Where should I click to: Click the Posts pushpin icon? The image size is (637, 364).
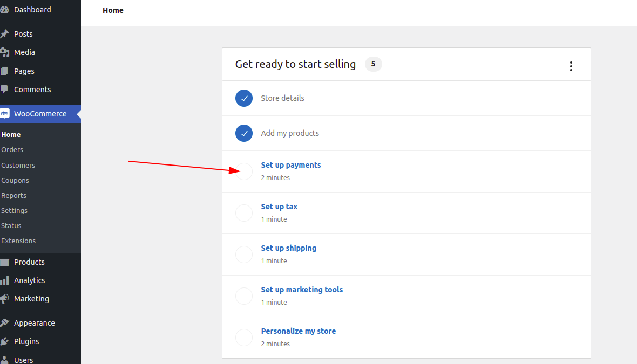point(4,33)
